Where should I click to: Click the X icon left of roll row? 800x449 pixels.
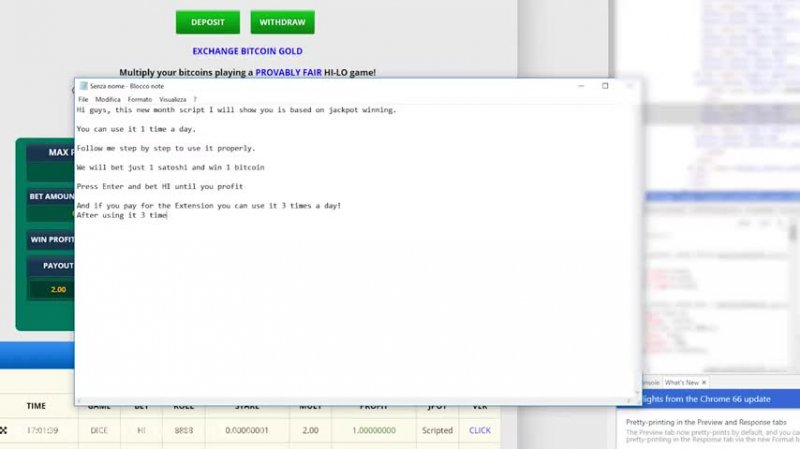pyautogui.click(x=3, y=430)
